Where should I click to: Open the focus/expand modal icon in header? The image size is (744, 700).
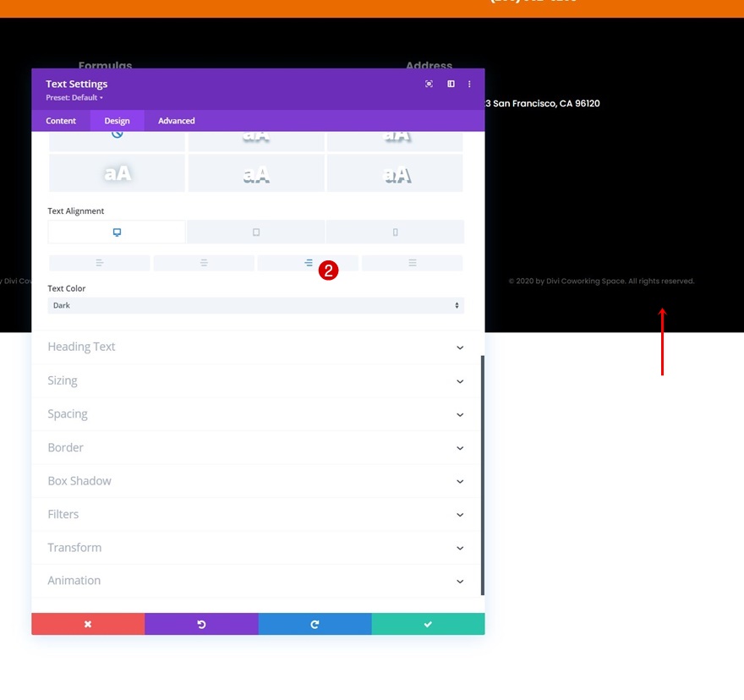click(x=429, y=84)
